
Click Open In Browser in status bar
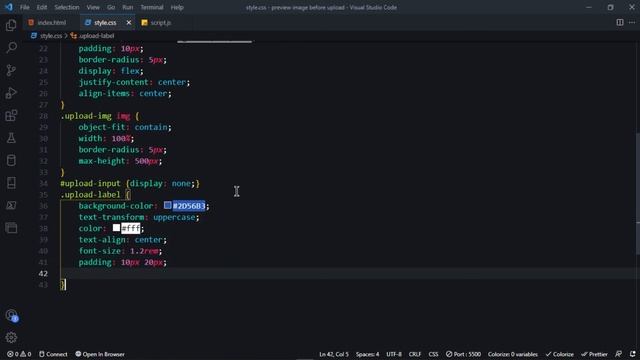pos(100,354)
